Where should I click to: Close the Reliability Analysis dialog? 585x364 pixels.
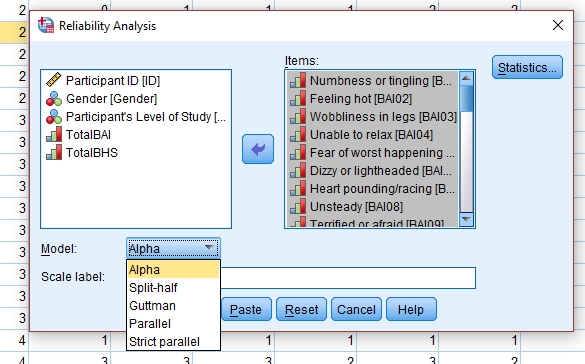[558, 25]
